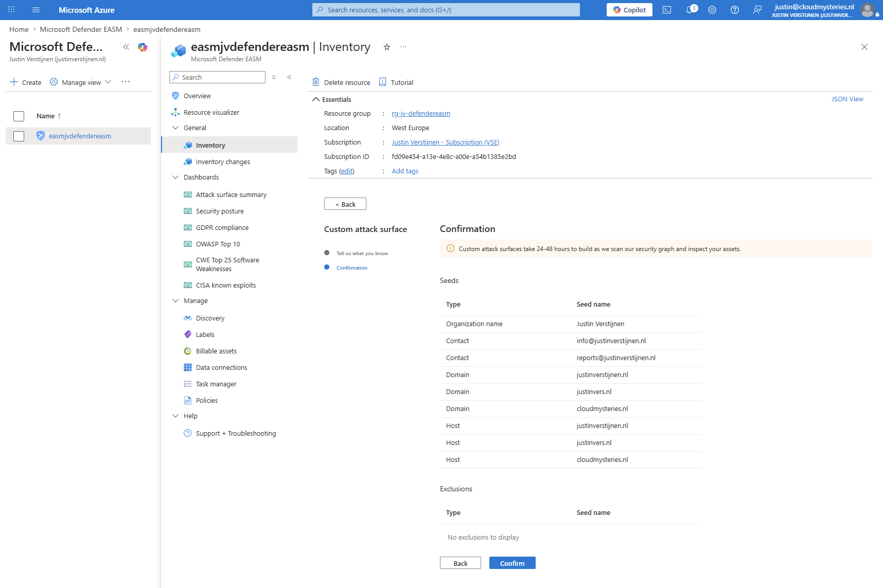Viewport: 883px width, 588px height.
Task: Click the Delete resource trash icon
Action: click(316, 82)
